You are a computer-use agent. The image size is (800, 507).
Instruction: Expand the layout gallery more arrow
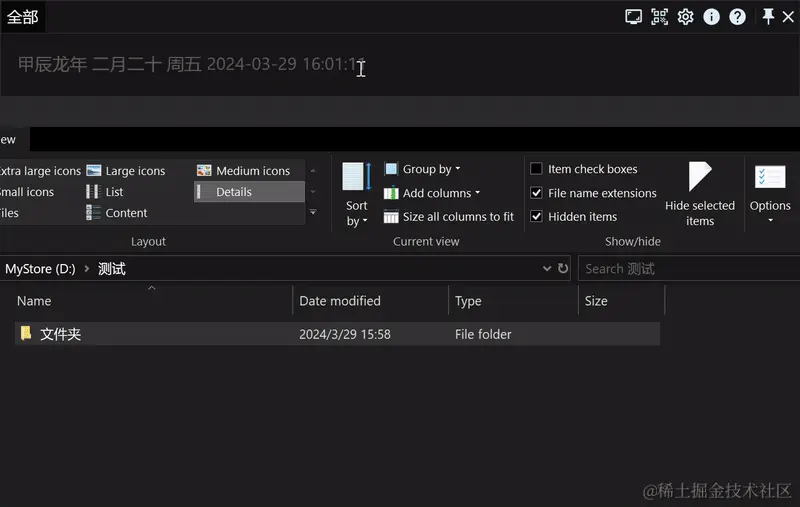[313, 212]
